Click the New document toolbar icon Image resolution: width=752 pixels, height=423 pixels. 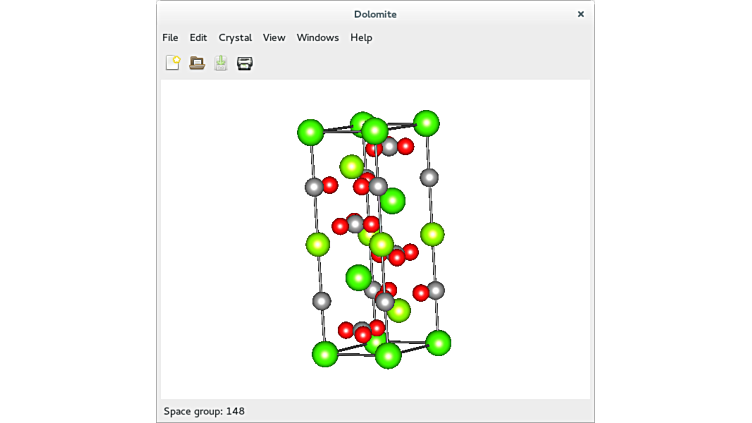pos(173,63)
